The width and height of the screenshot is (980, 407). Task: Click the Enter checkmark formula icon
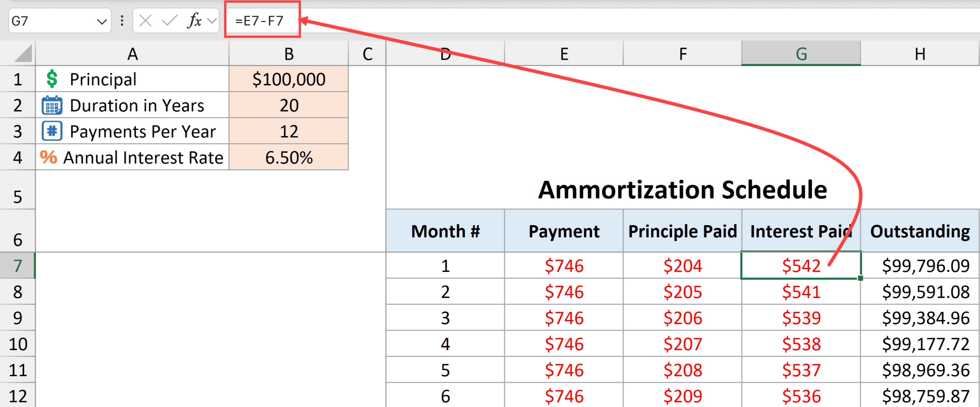tap(169, 21)
